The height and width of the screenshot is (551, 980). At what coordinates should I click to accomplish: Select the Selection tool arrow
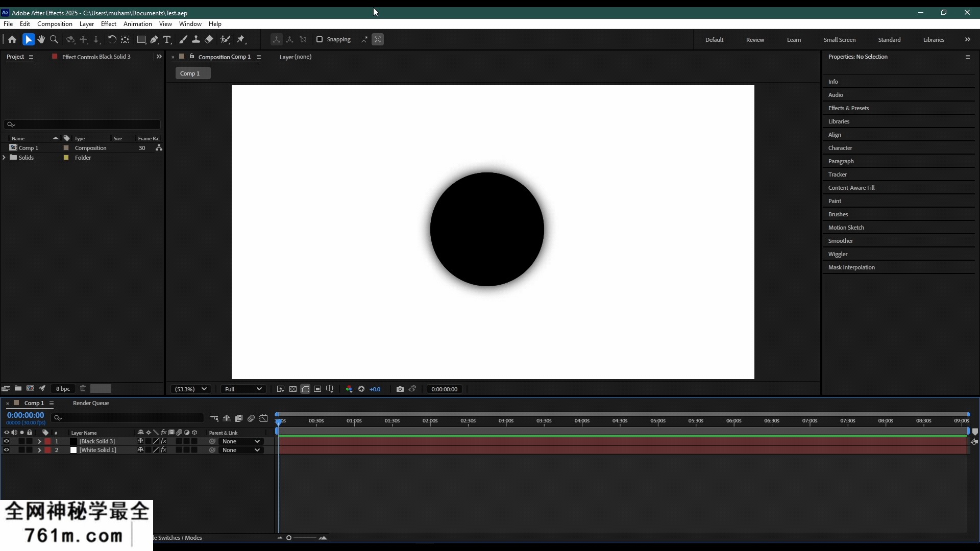[29, 39]
